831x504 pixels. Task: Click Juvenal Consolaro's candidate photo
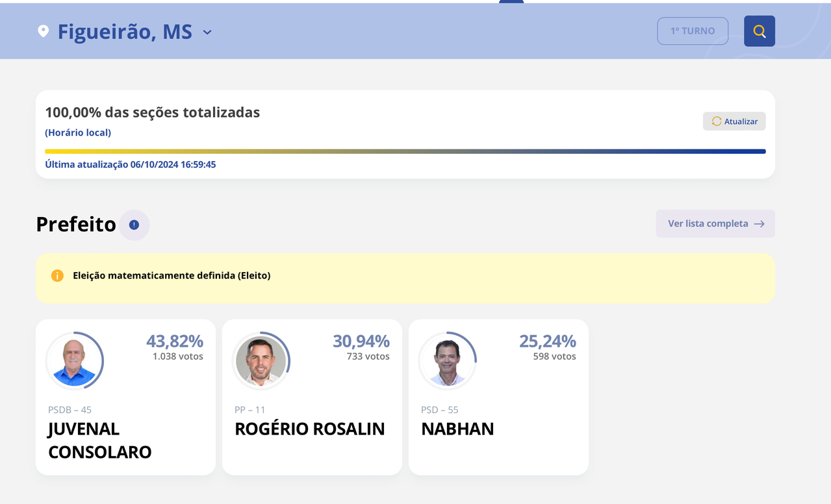pos(74,360)
